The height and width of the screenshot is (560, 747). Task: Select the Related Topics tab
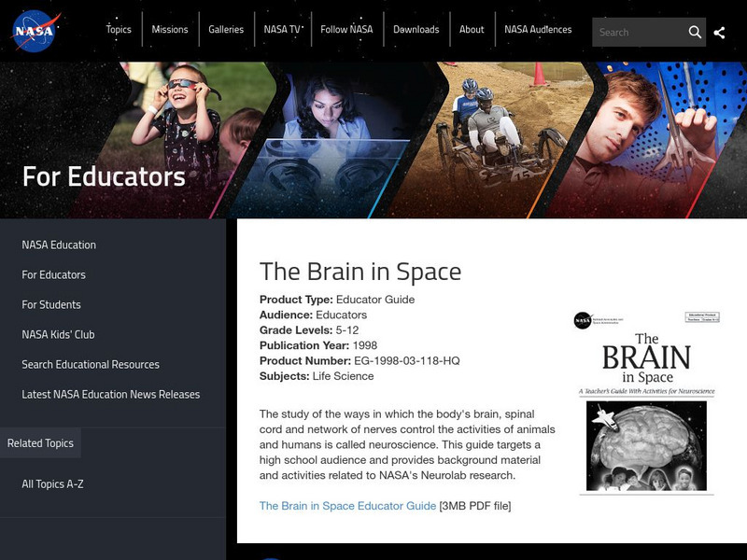[40, 442]
